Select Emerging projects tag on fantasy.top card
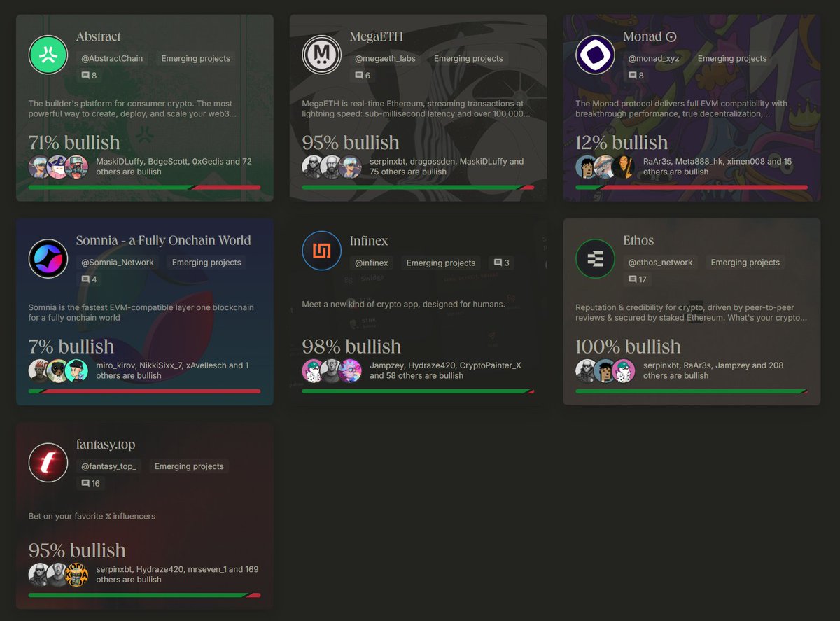Screen dimensions: 840x621 (x=189, y=466)
